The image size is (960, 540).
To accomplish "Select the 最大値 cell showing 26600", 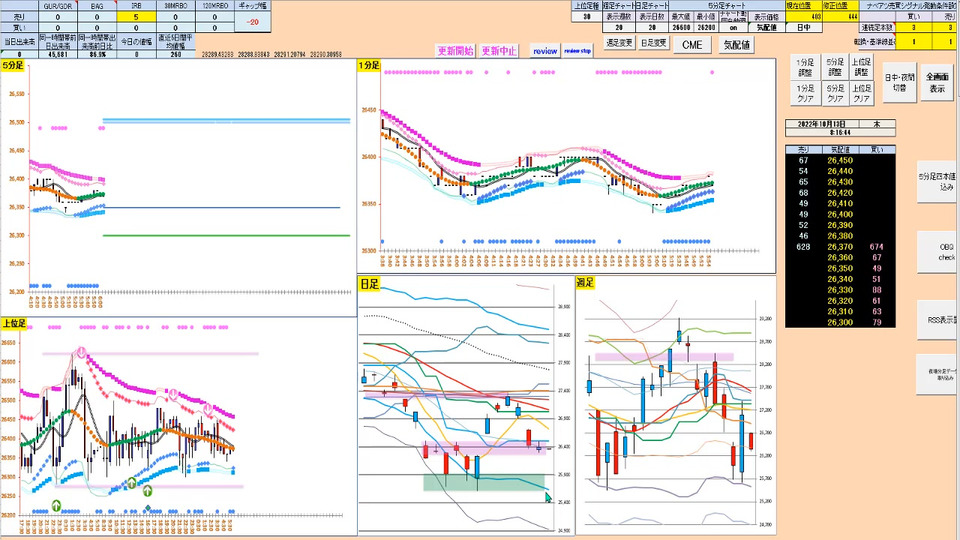I will pyautogui.click(x=681, y=28).
